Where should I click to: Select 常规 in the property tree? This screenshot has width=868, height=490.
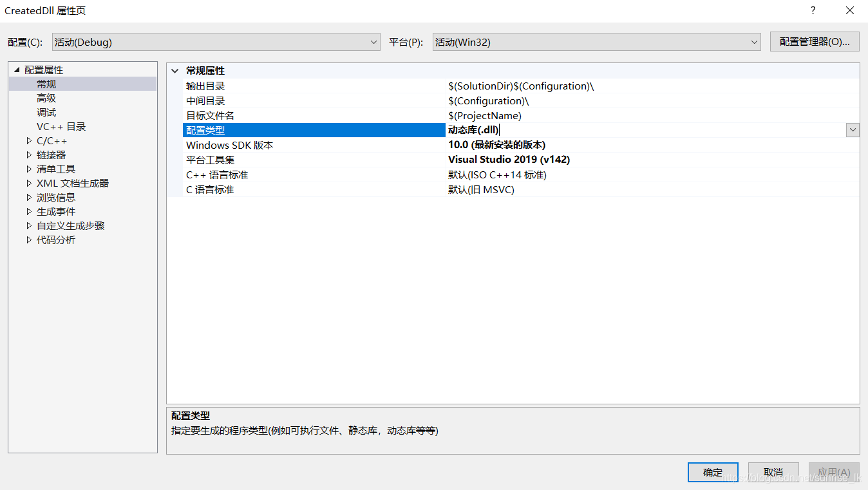(x=46, y=84)
